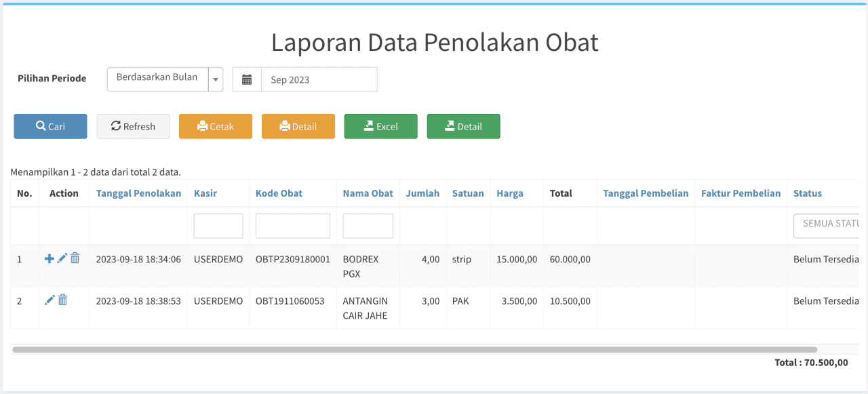This screenshot has width=868, height=394.
Task: Click the horizontal scrollbar below the table
Action: tap(414, 350)
